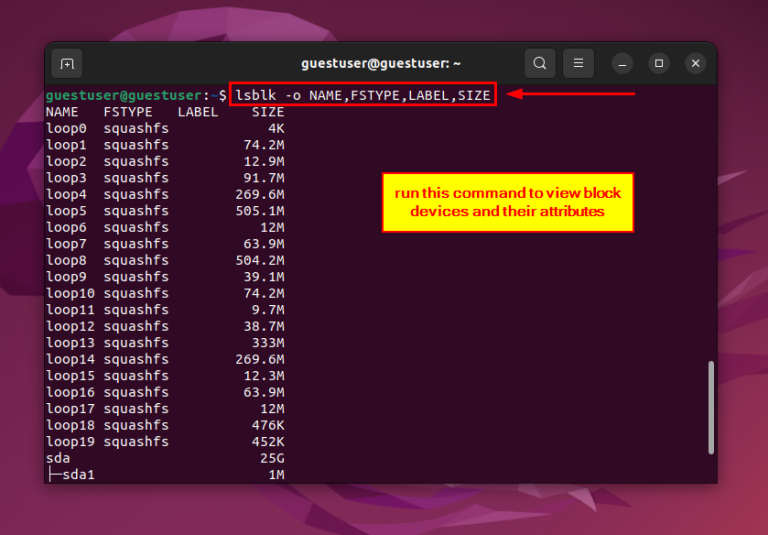Click the sda disk name
Screen dimensions: 768x535
(x=58, y=459)
